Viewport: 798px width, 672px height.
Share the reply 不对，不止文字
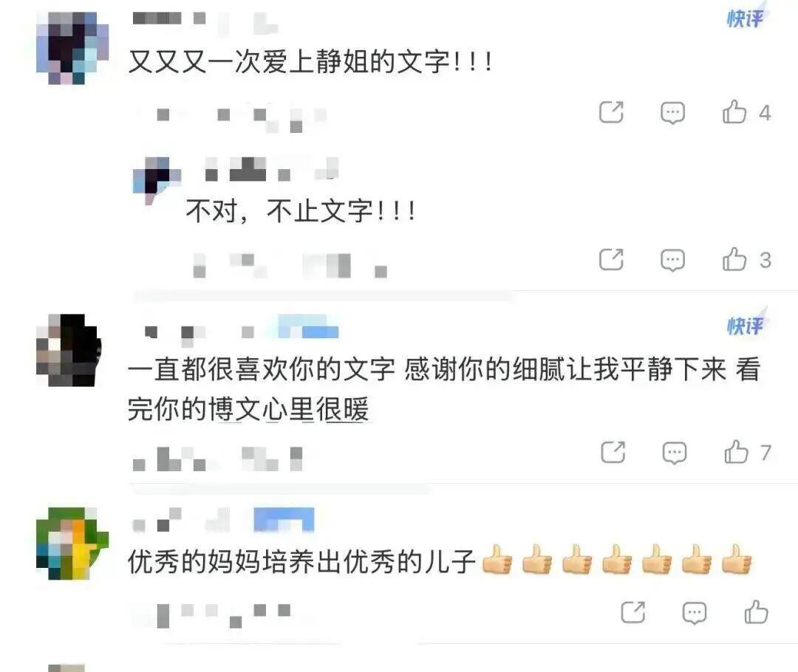click(x=611, y=259)
